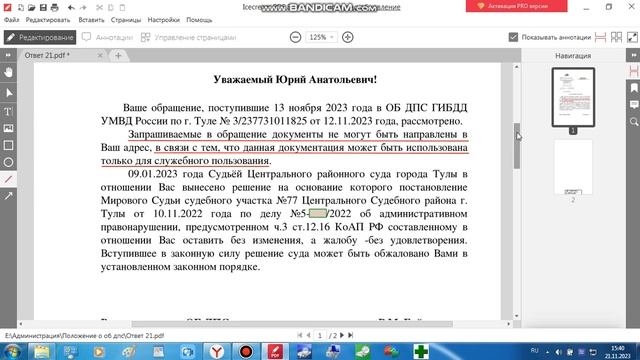640x360 pixels.
Task: Select the red Line tool
Action: [x=8, y=179]
